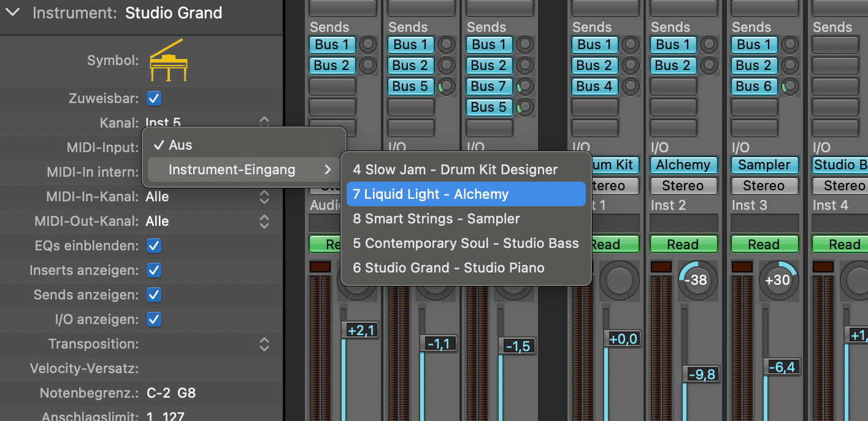
Task: Click the volume fader showing +0,0
Action: (x=622, y=338)
